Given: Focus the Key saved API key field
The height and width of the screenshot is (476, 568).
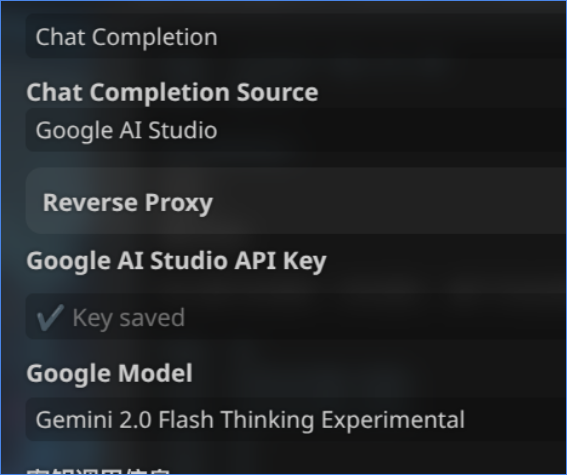Looking at the screenshot, I should [x=296, y=317].
